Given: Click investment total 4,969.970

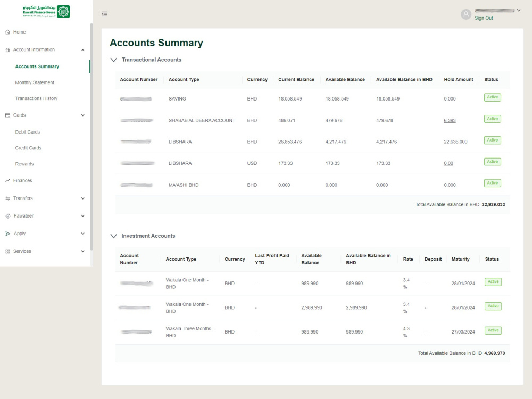Looking at the screenshot, I should 494,353.
